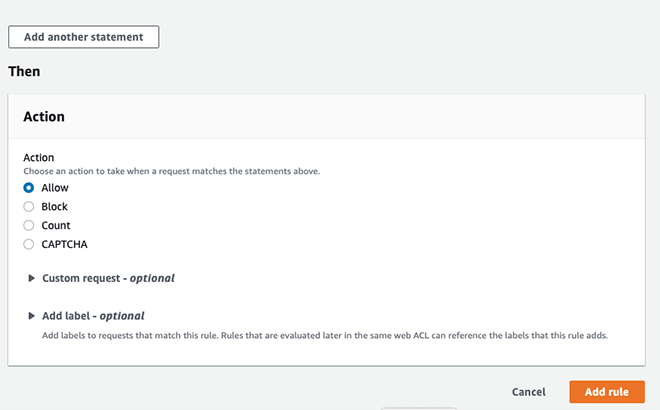
Task: Click the Allow option label text
Action: (55, 188)
